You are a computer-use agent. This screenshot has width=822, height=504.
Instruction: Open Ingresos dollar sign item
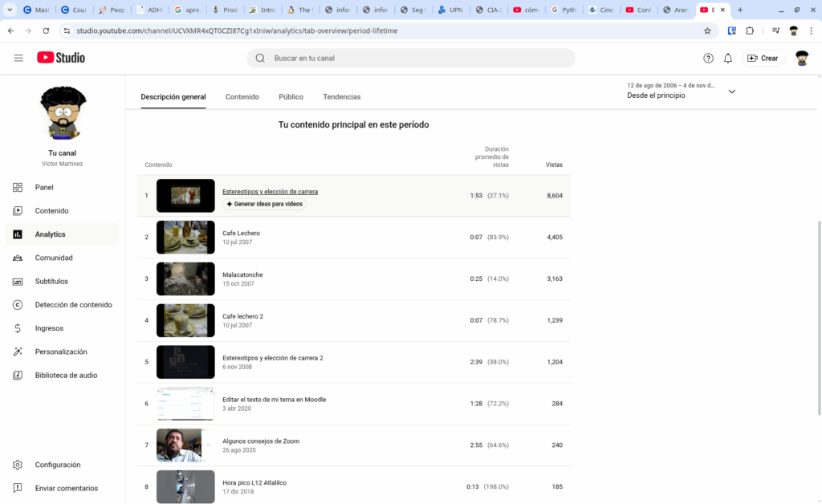49,328
